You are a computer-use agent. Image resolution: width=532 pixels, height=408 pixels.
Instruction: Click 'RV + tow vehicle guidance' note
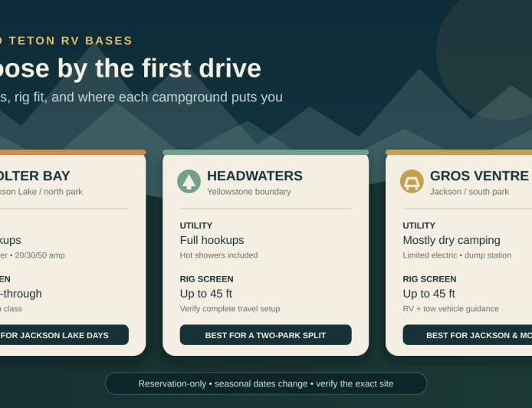point(451,309)
